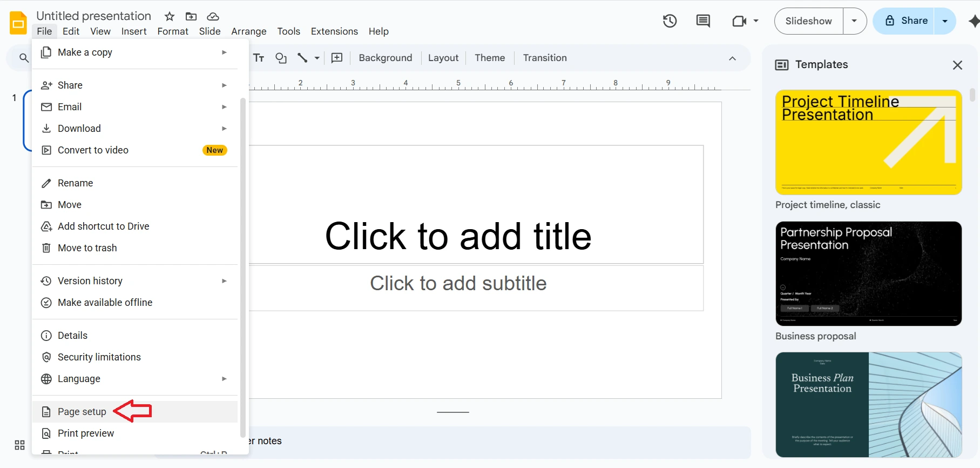Select the Line tool
This screenshot has width=980, height=468.
[x=302, y=58]
